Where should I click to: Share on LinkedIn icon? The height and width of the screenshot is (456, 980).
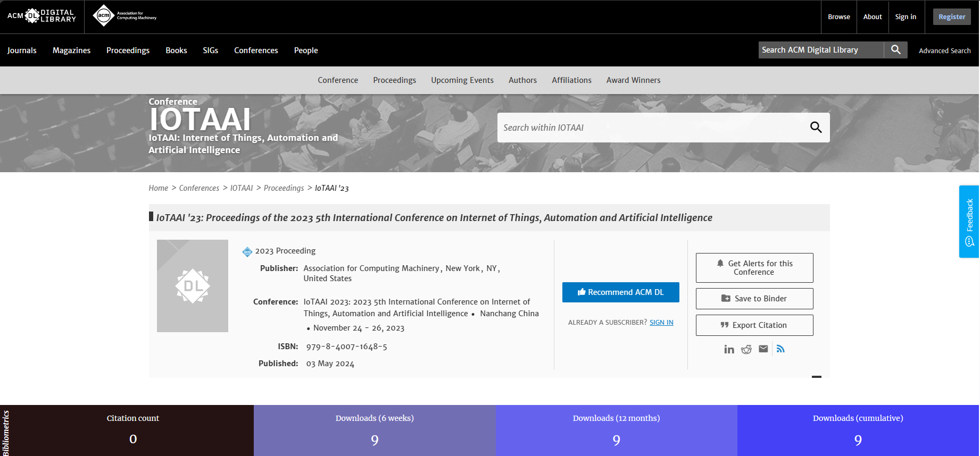[x=729, y=349]
